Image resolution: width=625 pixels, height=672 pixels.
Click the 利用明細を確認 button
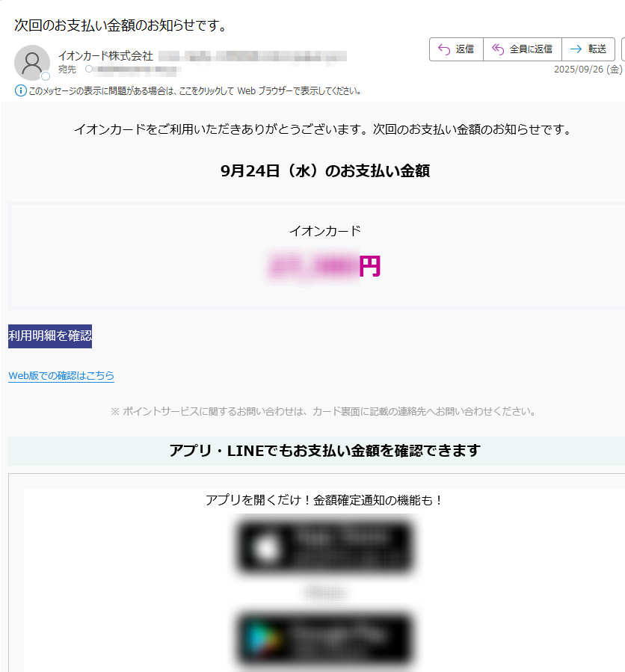[50, 336]
